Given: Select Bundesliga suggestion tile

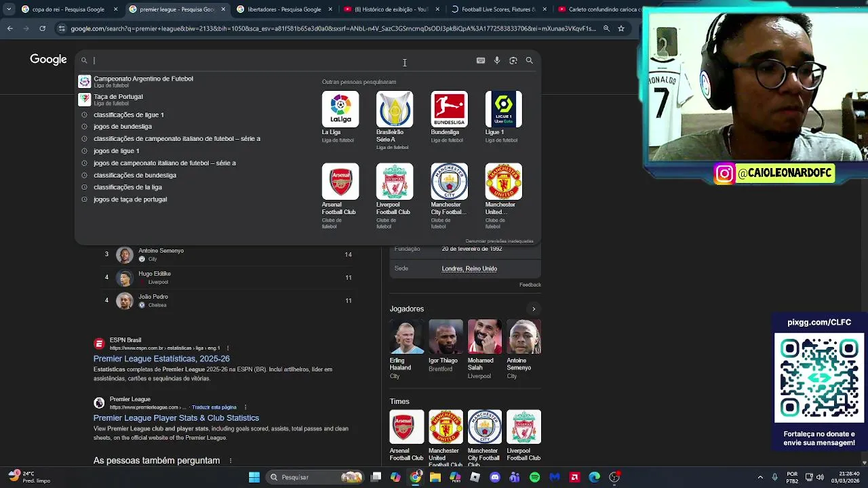Looking at the screenshot, I should [x=449, y=117].
